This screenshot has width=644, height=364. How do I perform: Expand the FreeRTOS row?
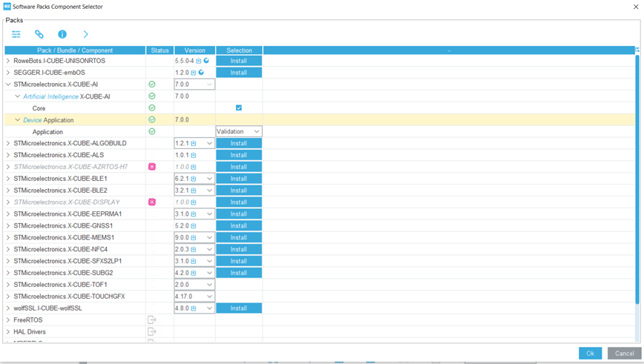click(8, 320)
